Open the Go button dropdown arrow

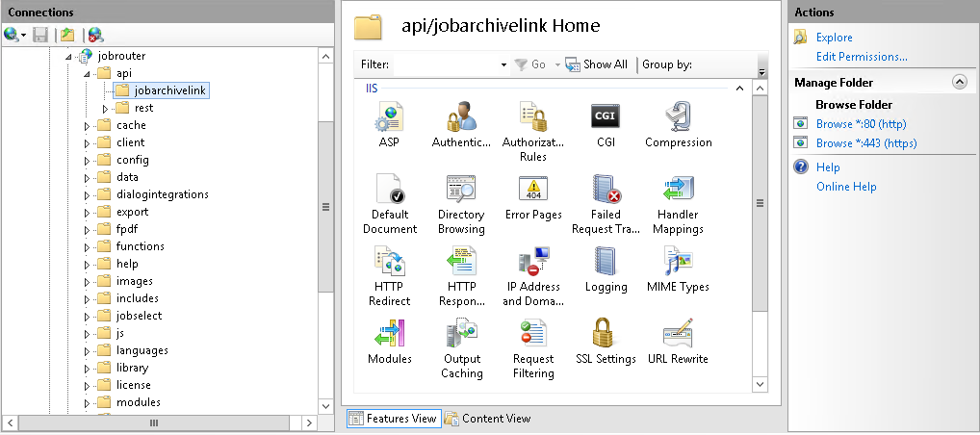tap(557, 64)
